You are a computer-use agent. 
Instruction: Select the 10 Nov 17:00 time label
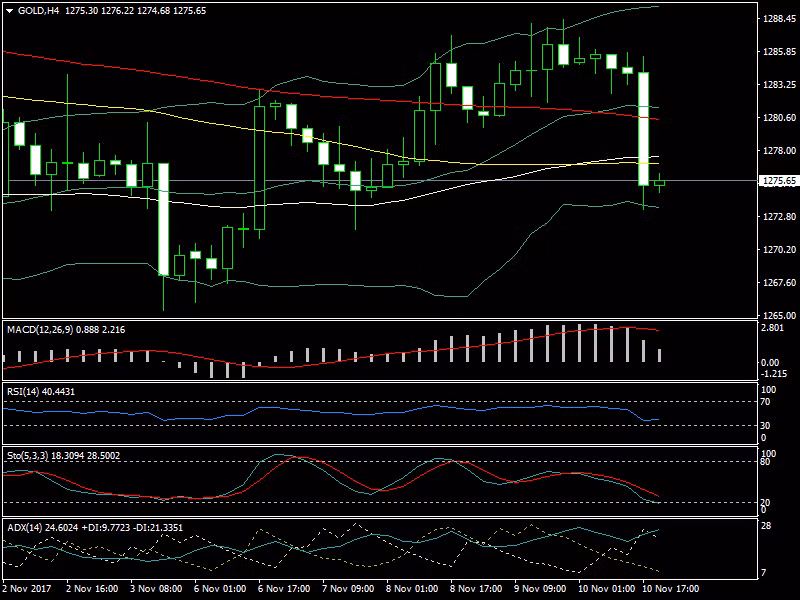pyautogui.click(x=672, y=590)
